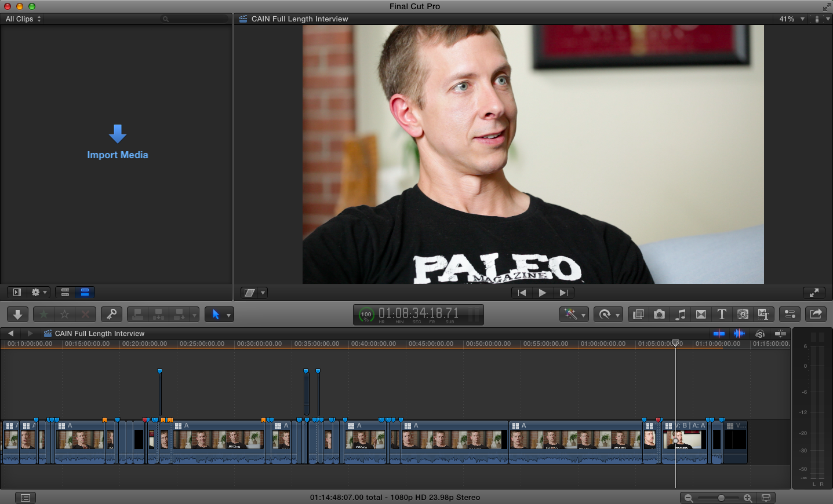Open the Clip Appearance options
This screenshot has height=504, width=833.
[x=766, y=498]
